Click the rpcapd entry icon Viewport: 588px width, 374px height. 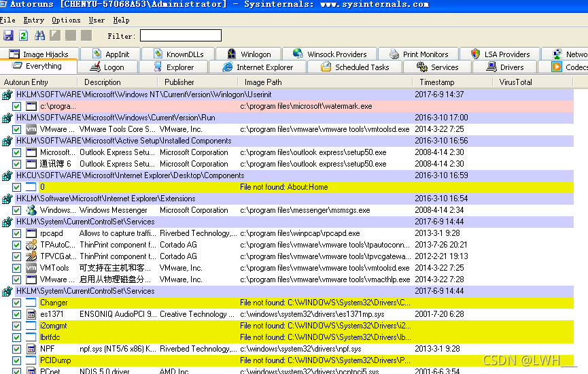31,233
